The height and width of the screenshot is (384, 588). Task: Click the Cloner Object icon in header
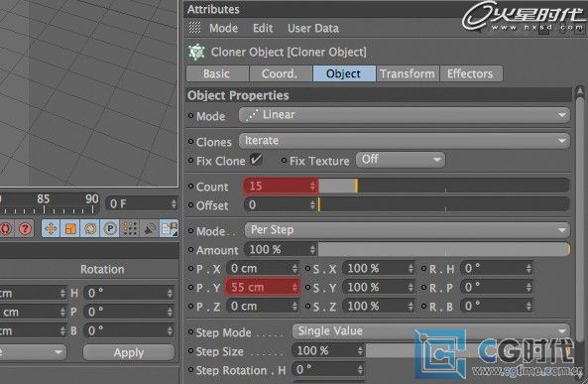pos(196,53)
